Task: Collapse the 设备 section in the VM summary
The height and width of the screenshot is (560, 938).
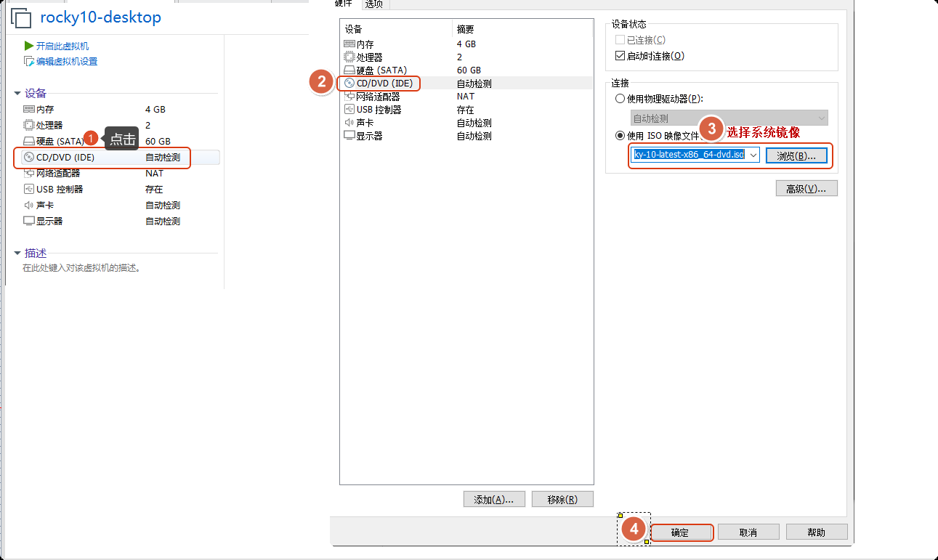Action: (17, 94)
